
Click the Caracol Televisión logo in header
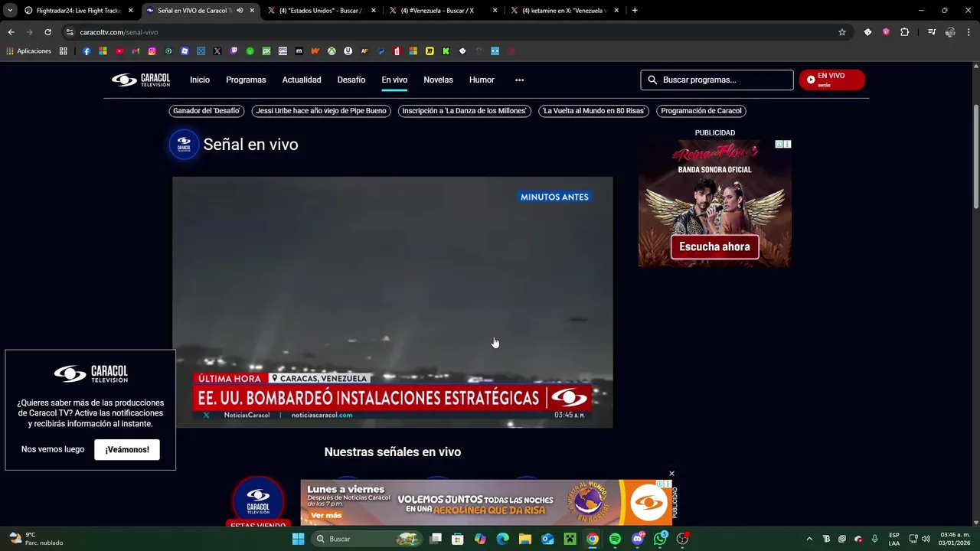pyautogui.click(x=141, y=80)
